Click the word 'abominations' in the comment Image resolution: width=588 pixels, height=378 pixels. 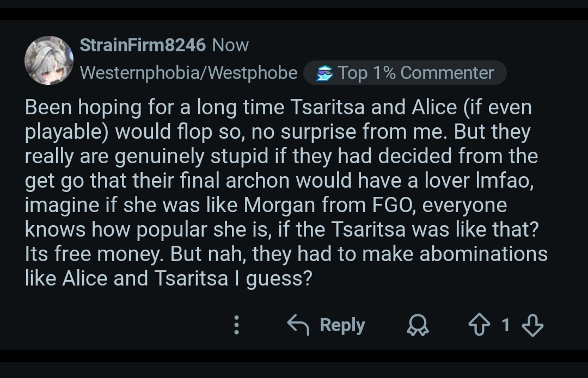pos(483,253)
